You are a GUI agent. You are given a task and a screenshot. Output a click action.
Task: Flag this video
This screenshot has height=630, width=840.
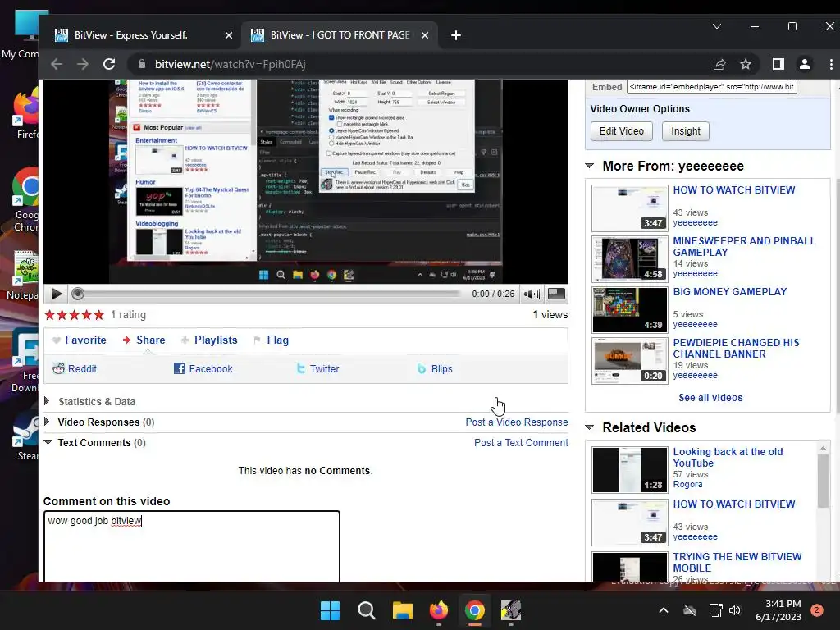click(271, 340)
